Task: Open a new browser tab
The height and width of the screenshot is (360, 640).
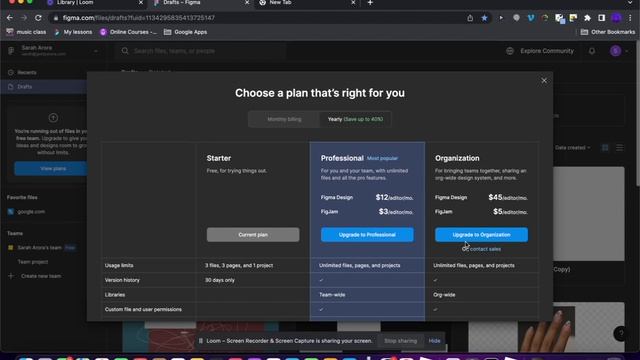Action: 370,3
